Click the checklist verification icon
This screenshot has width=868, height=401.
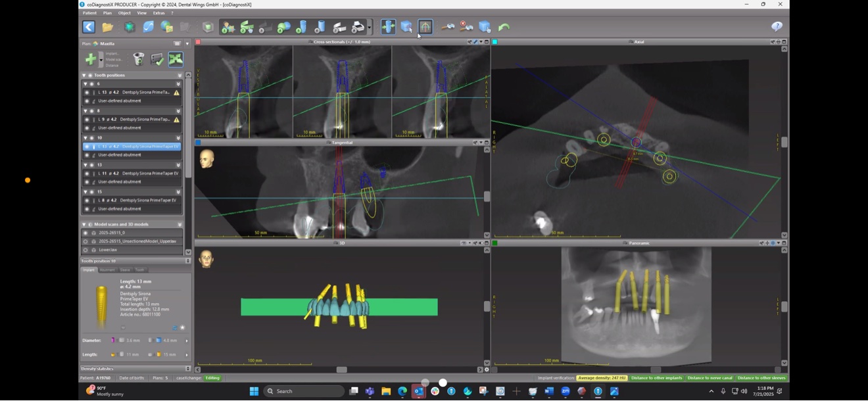[157, 60]
